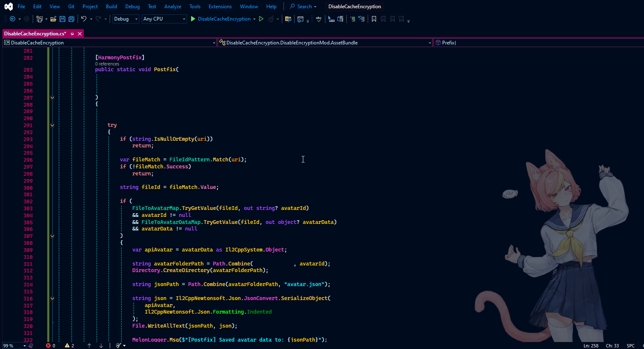Screen dimensions: 644x349
Task: Toggle pin on DisableCacheEncryption.cs tab
Action: click(x=72, y=34)
